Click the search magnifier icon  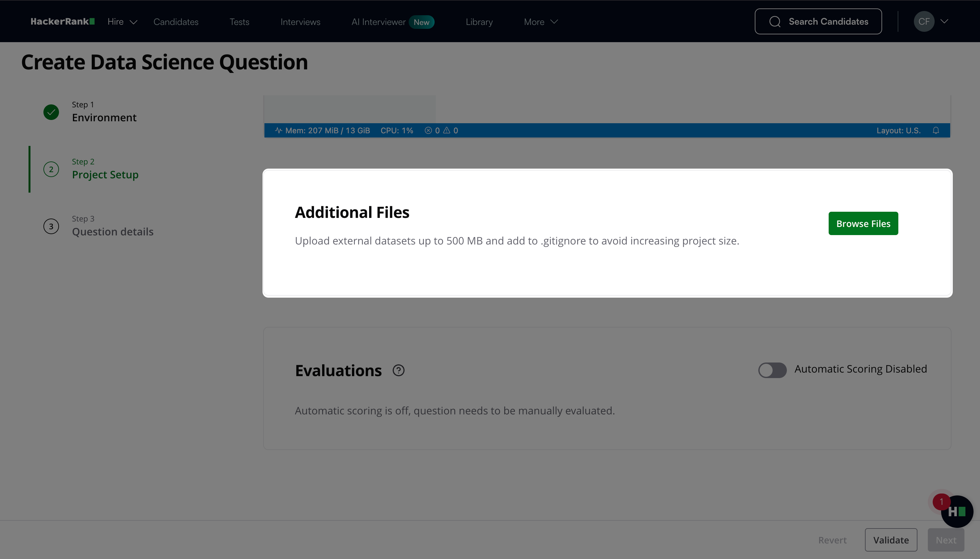pos(775,21)
